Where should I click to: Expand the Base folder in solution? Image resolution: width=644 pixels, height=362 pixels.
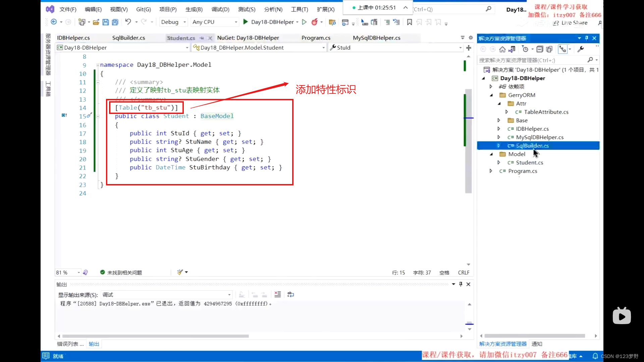(498, 120)
